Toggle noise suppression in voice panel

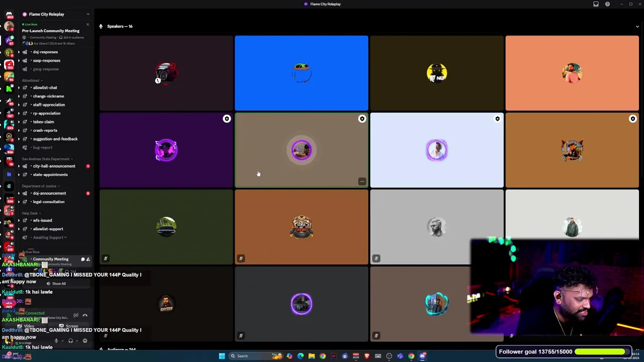tap(75, 316)
